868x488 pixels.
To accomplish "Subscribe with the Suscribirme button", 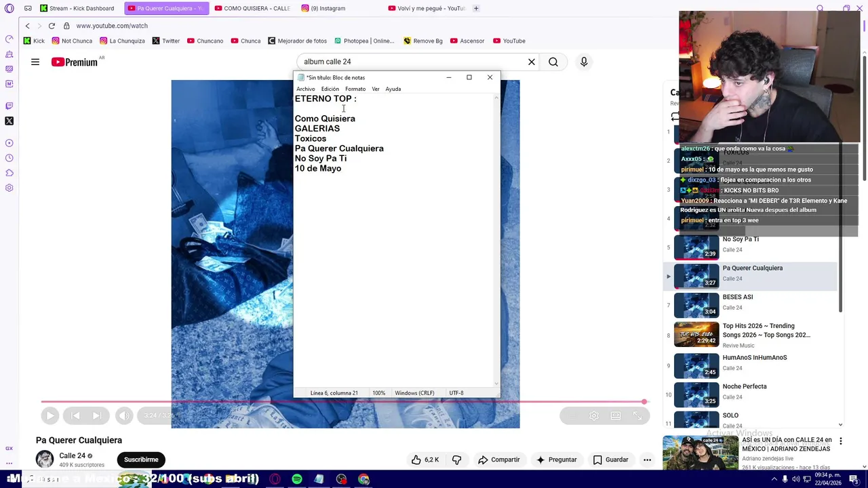I will [141, 460].
